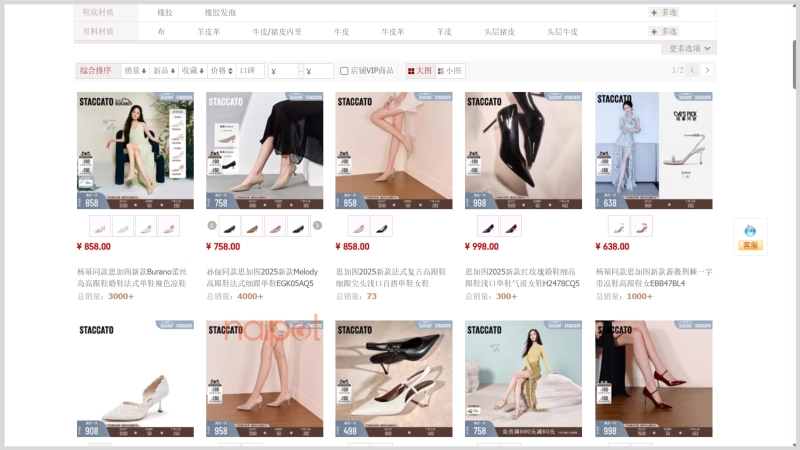
Task: Open the ¥498 slingback heels image
Action: coord(394,379)
